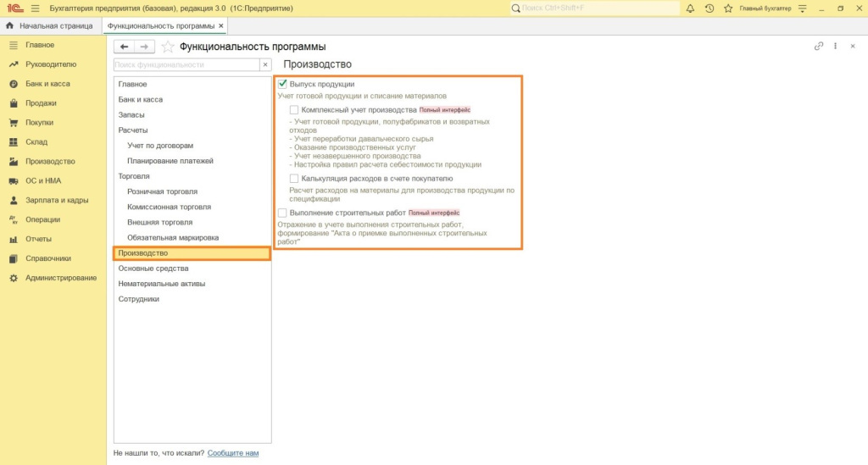Go back with the left arrow button
This screenshot has height=465, width=868.
pyautogui.click(x=124, y=47)
